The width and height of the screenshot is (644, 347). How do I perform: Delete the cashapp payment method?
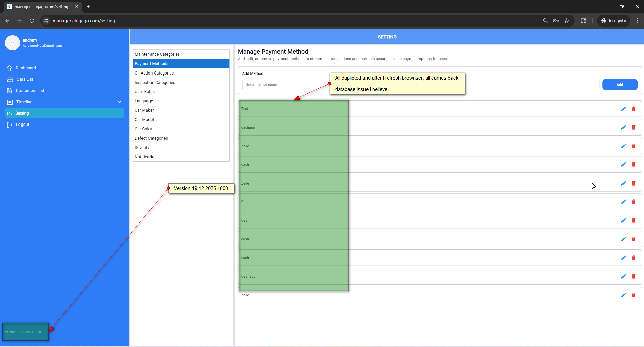coord(634,127)
